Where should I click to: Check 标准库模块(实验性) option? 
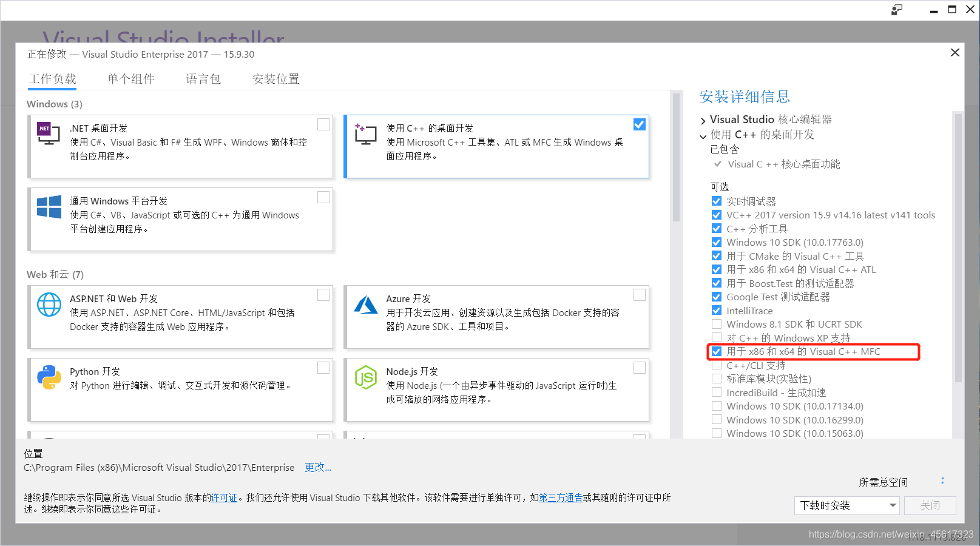pos(717,379)
